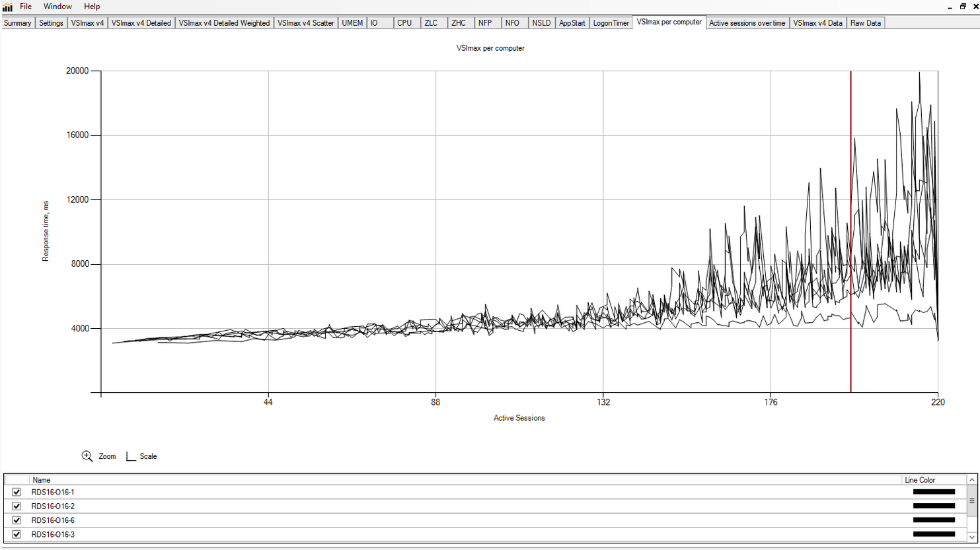Uncheck the RDS16-O16-1 series checkbox

coord(17,492)
